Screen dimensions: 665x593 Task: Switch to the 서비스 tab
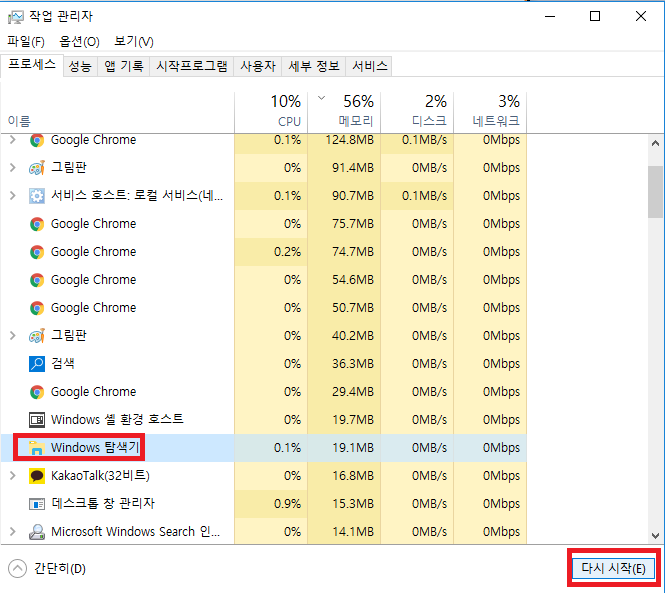click(x=369, y=66)
